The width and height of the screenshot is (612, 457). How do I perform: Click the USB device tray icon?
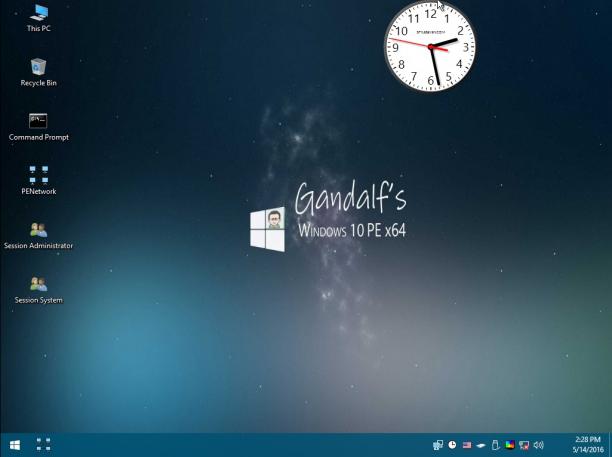click(495, 445)
